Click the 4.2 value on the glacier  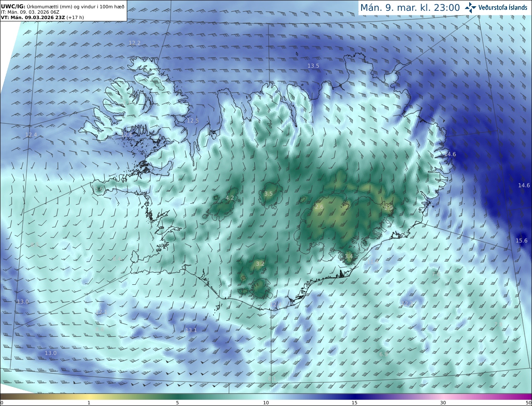(229, 198)
